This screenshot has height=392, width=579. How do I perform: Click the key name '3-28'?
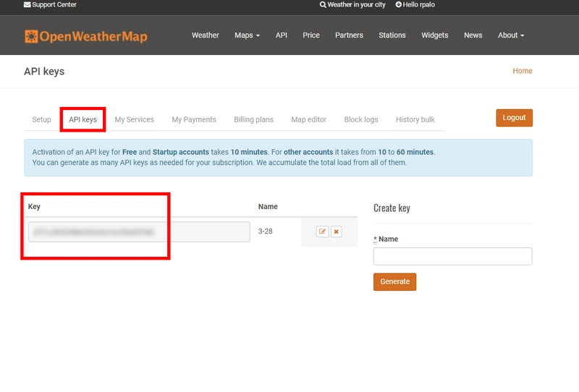[x=265, y=231]
